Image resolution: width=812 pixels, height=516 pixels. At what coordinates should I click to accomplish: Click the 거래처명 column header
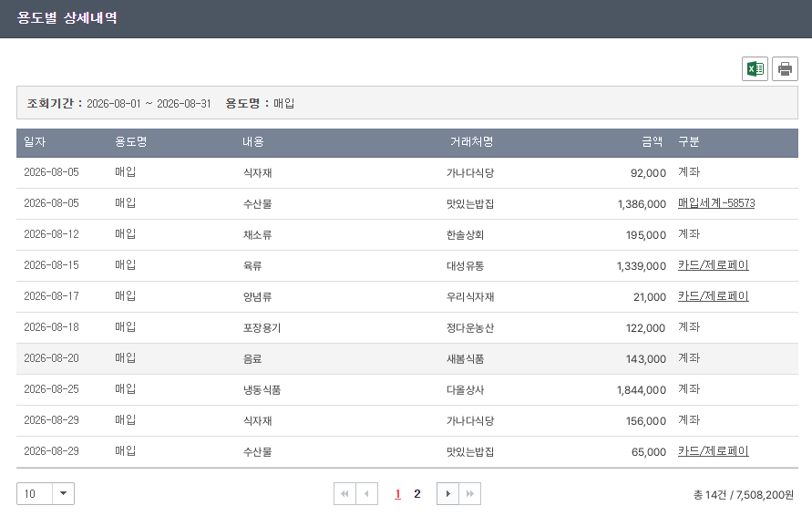tap(471, 142)
